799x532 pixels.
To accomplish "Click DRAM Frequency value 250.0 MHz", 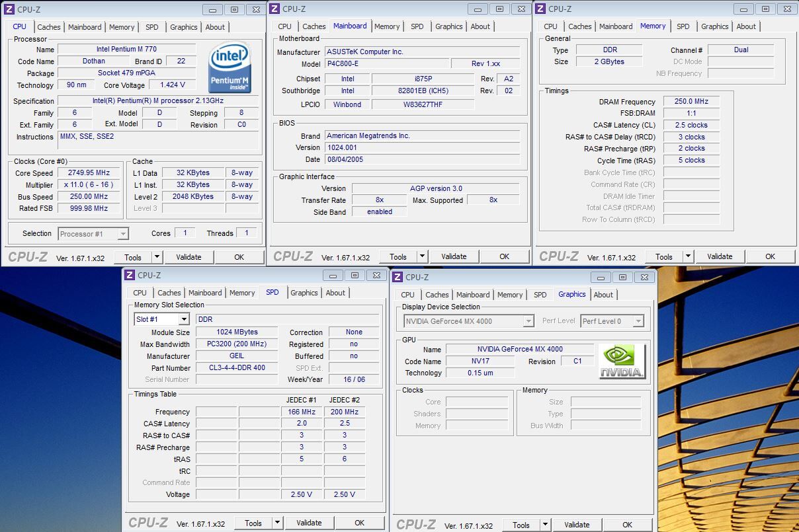I will click(691, 101).
